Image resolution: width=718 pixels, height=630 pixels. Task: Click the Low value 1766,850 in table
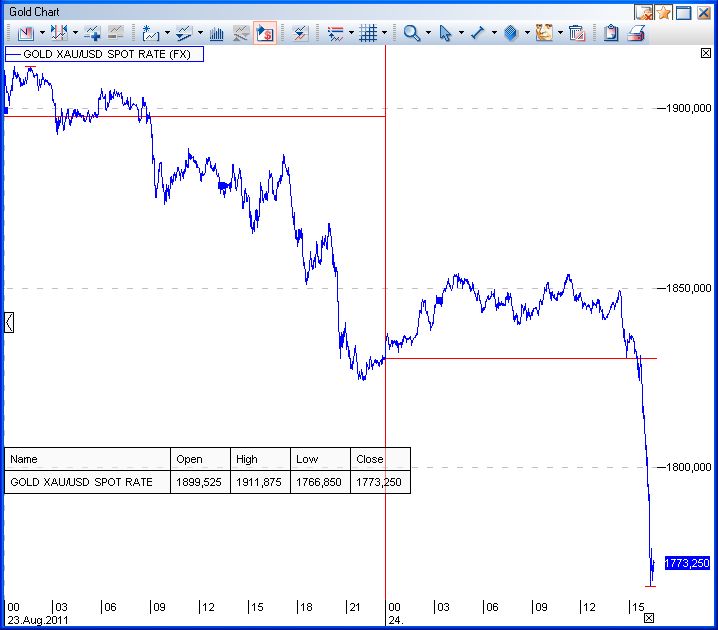click(x=319, y=482)
